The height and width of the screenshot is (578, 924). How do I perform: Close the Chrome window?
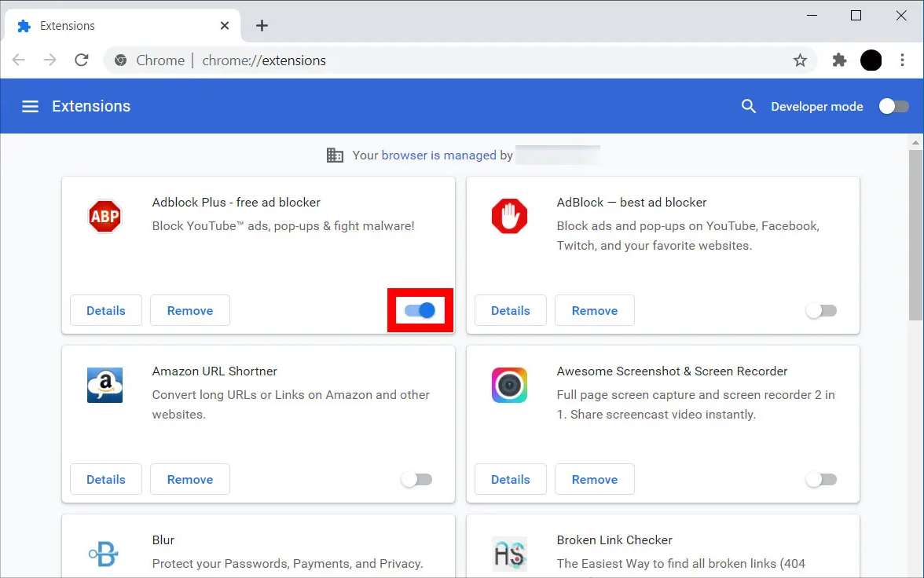pyautogui.click(x=901, y=16)
